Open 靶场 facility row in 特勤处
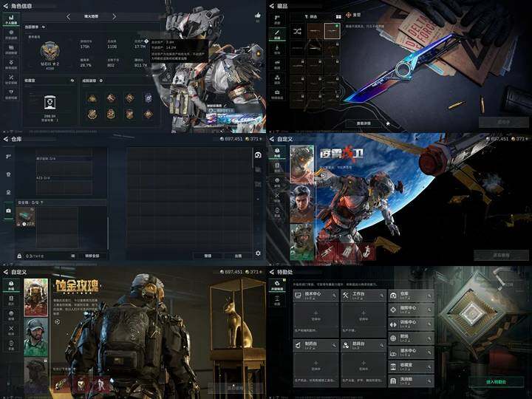 pyautogui.click(x=412, y=338)
